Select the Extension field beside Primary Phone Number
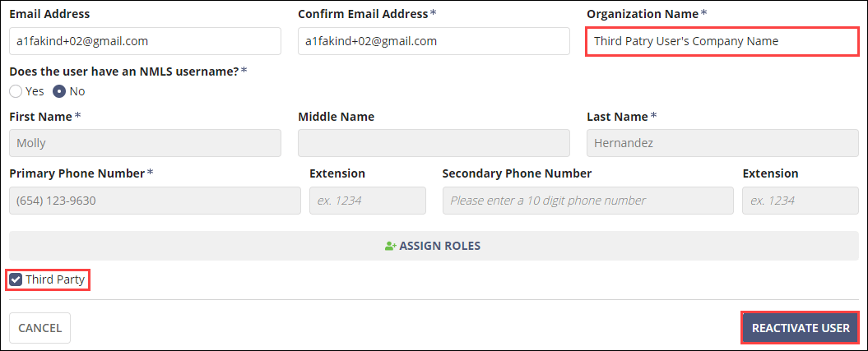Viewport: 868px width, 351px height. [368, 201]
